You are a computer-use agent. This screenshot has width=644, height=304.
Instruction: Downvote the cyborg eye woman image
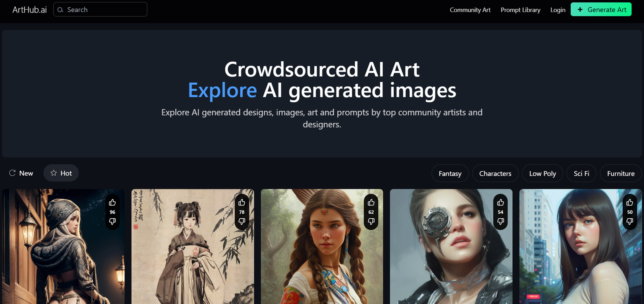501,221
